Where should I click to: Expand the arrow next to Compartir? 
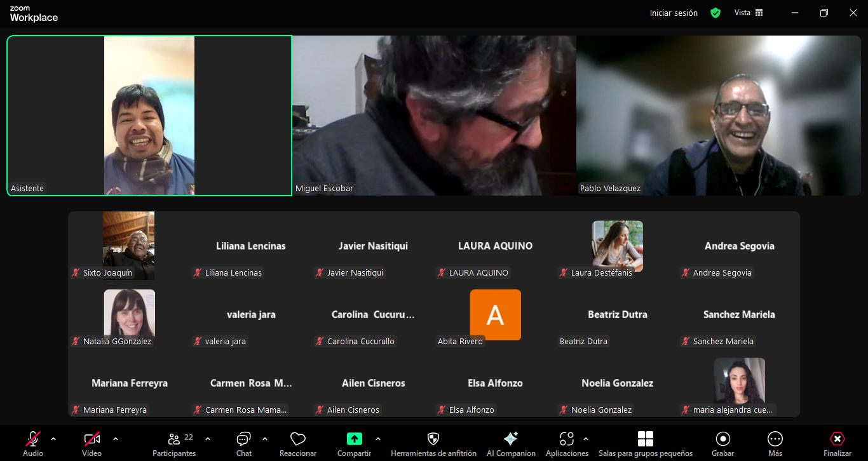(378, 439)
